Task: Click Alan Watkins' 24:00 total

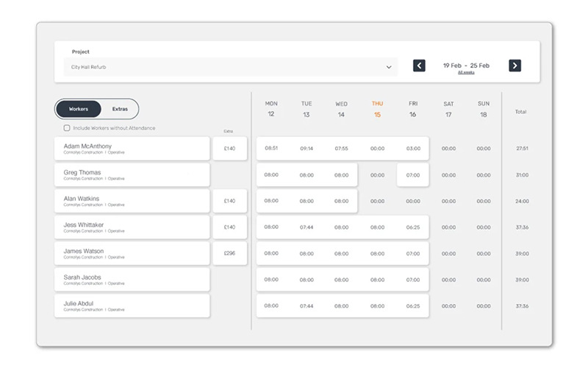Action: (522, 201)
